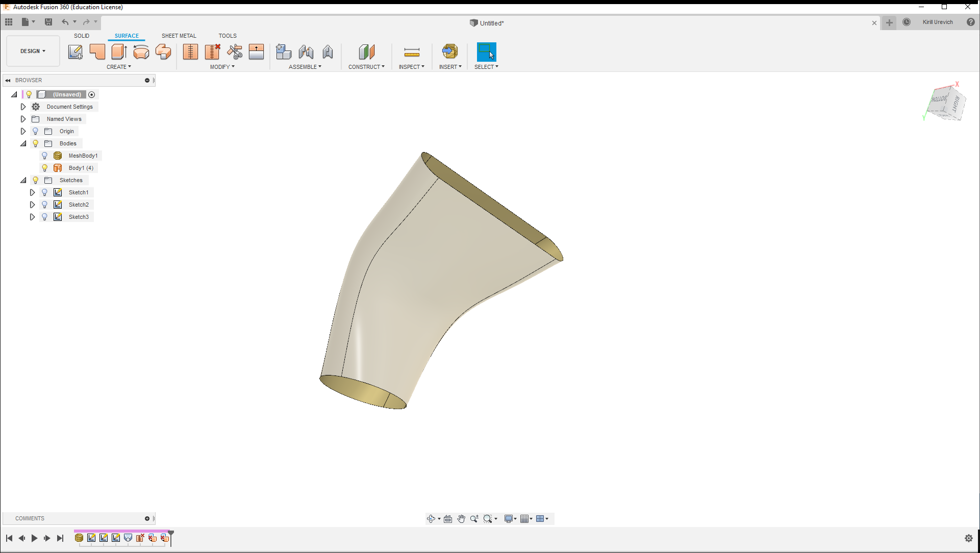Show Sketch2 using its lightbulb
The height and width of the screenshot is (553, 980).
[x=44, y=205]
